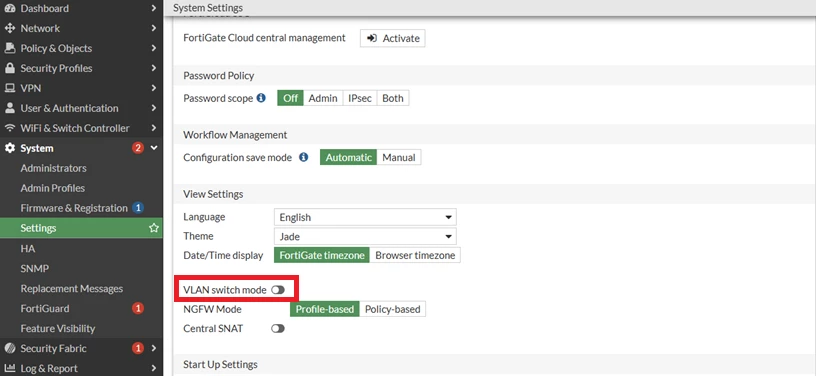Click the Log & Report chart icon
Screen dimensions: 816x376
coord(9,368)
